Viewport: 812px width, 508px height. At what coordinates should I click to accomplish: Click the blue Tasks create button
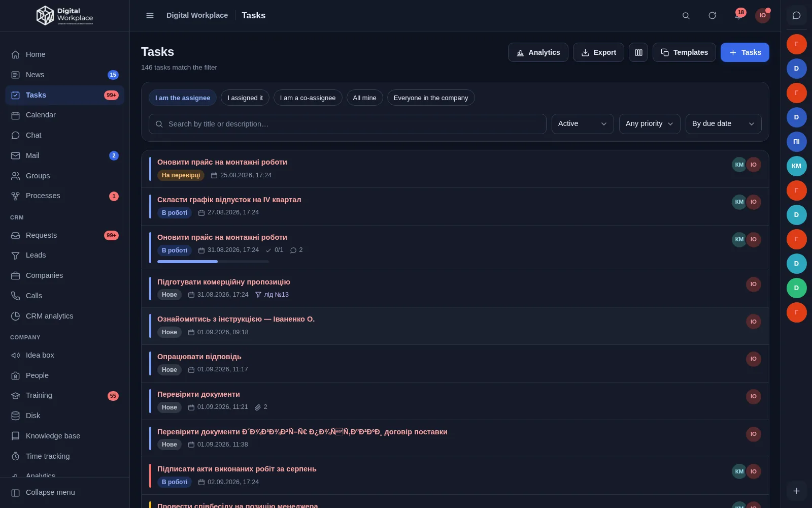[745, 52]
